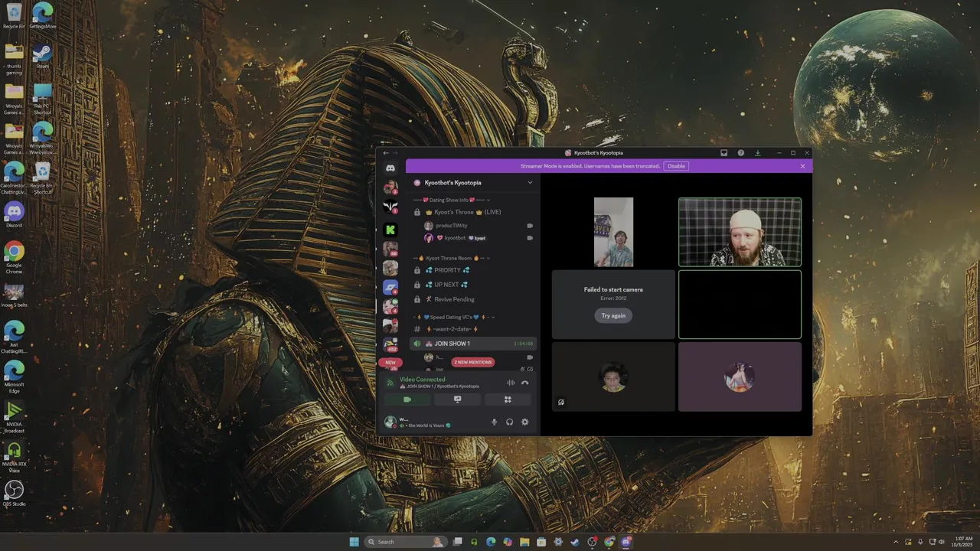Focus the portrait video tile

(x=613, y=232)
